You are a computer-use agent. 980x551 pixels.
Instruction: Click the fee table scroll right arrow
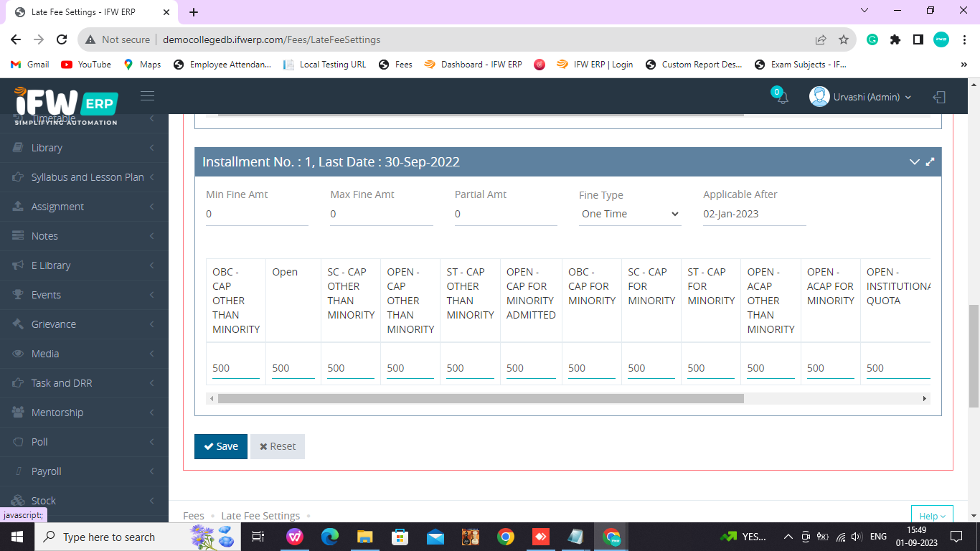pyautogui.click(x=925, y=398)
